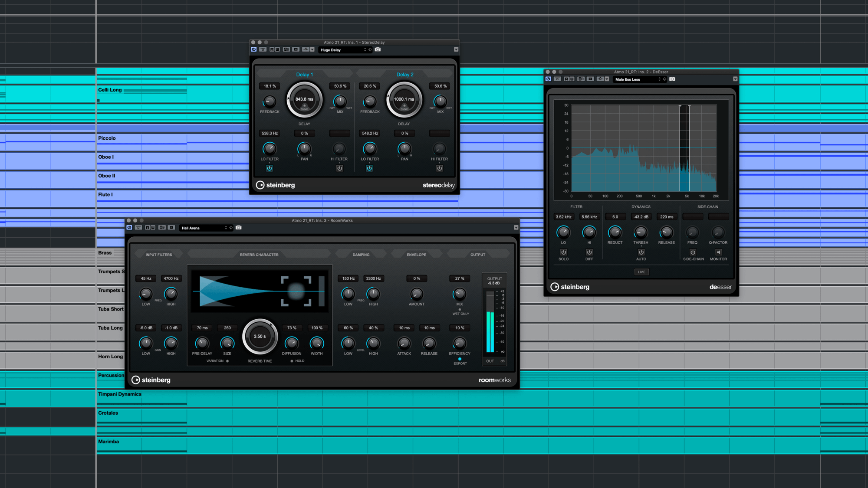Click the DeEsser camera snapshot icon
Viewport: 868px width, 488px height.
click(x=672, y=79)
